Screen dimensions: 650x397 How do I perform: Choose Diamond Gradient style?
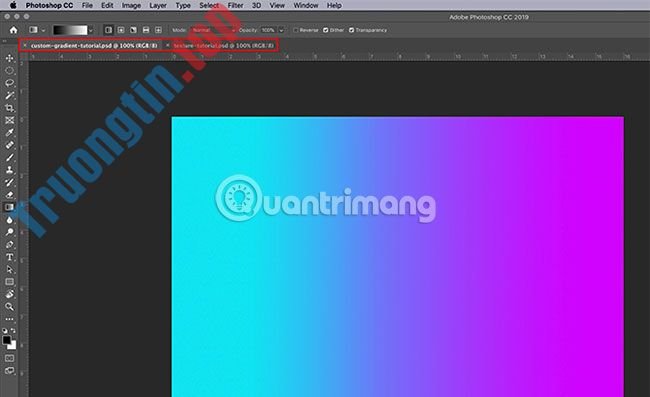pyautogui.click(x=158, y=30)
